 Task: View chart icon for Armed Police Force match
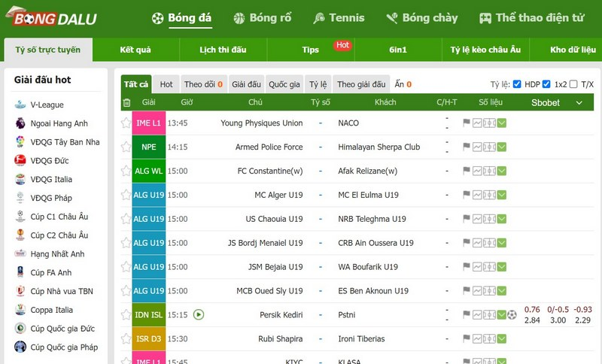pyautogui.click(x=478, y=147)
